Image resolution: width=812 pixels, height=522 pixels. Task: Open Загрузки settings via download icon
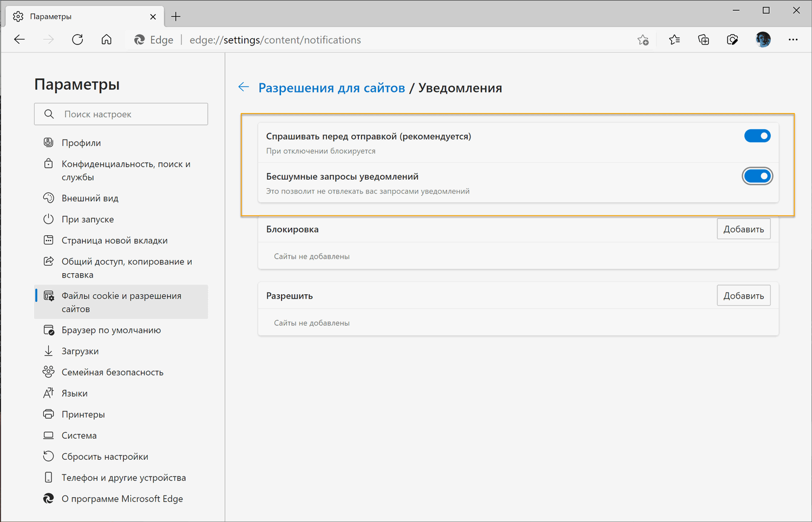coord(49,351)
